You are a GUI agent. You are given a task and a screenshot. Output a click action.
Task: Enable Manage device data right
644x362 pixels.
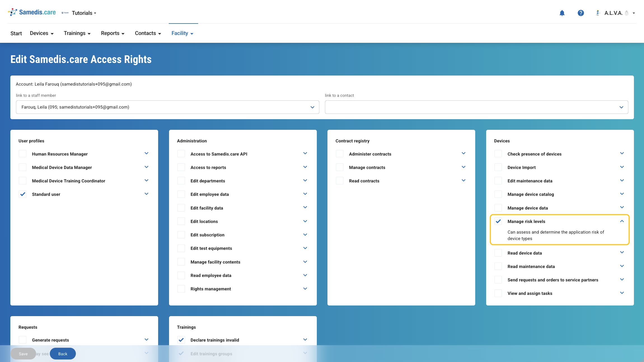point(498,208)
